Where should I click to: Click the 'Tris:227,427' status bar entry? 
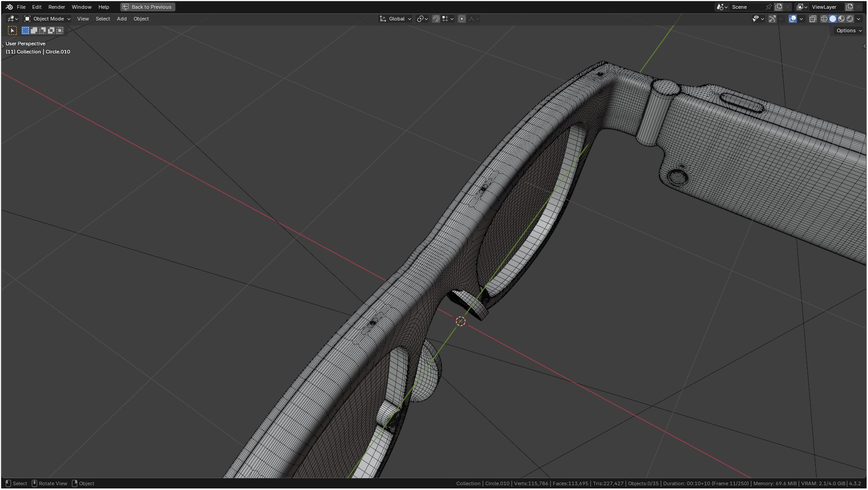tap(608, 484)
